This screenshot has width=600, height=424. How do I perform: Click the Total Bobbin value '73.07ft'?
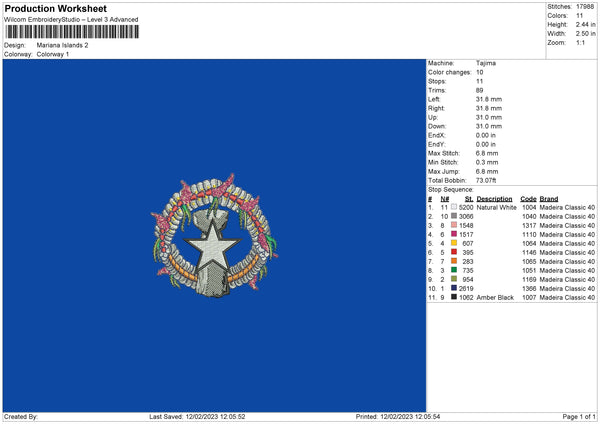(486, 180)
